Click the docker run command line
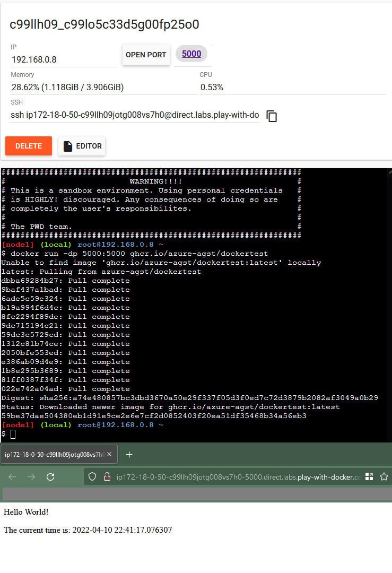The width and height of the screenshot is (392, 573). tap(135, 254)
